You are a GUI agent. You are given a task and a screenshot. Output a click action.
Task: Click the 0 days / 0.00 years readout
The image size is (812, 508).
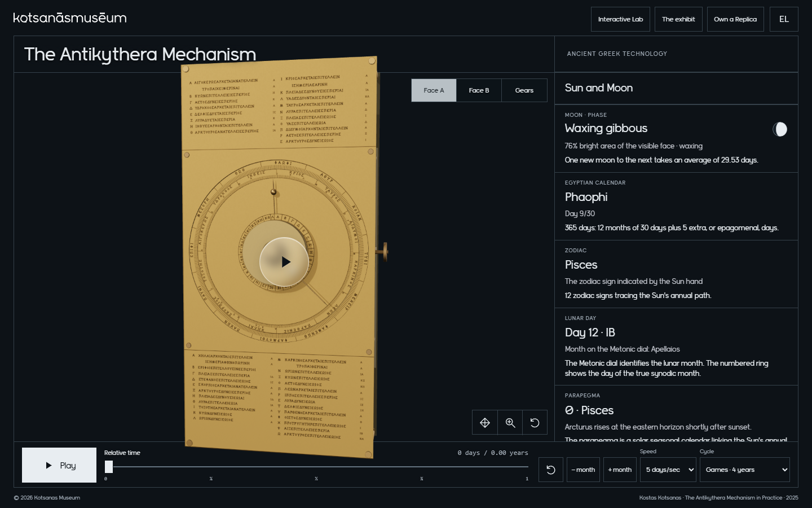click(x=493, y=453)
